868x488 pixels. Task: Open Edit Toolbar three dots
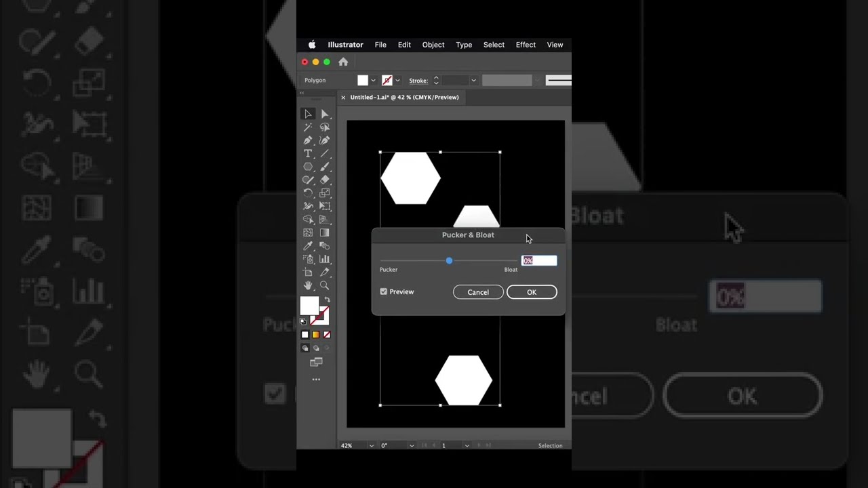click(316, 380)
